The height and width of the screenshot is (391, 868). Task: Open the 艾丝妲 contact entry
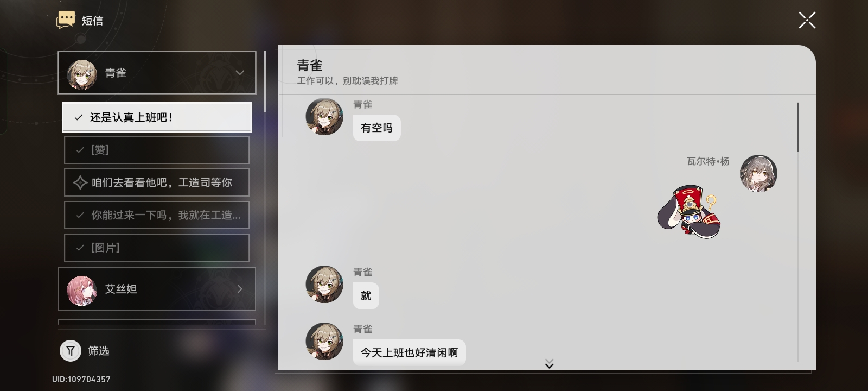pos(157,289)
